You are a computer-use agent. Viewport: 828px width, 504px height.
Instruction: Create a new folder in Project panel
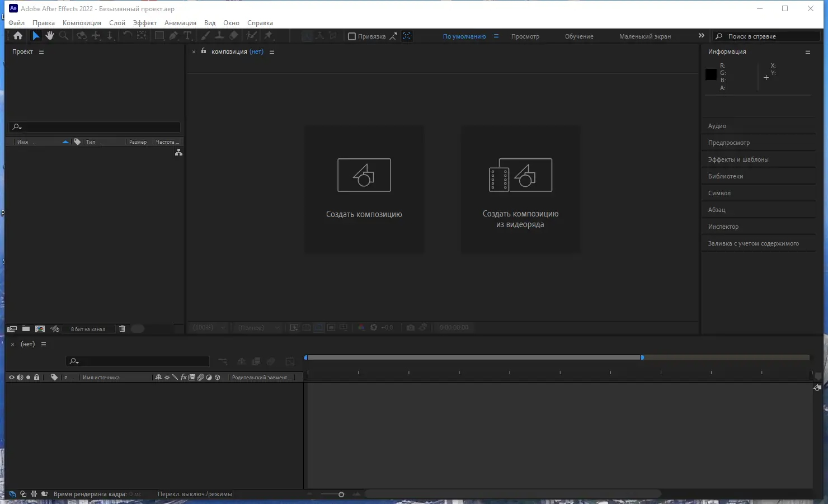(26, 329)
